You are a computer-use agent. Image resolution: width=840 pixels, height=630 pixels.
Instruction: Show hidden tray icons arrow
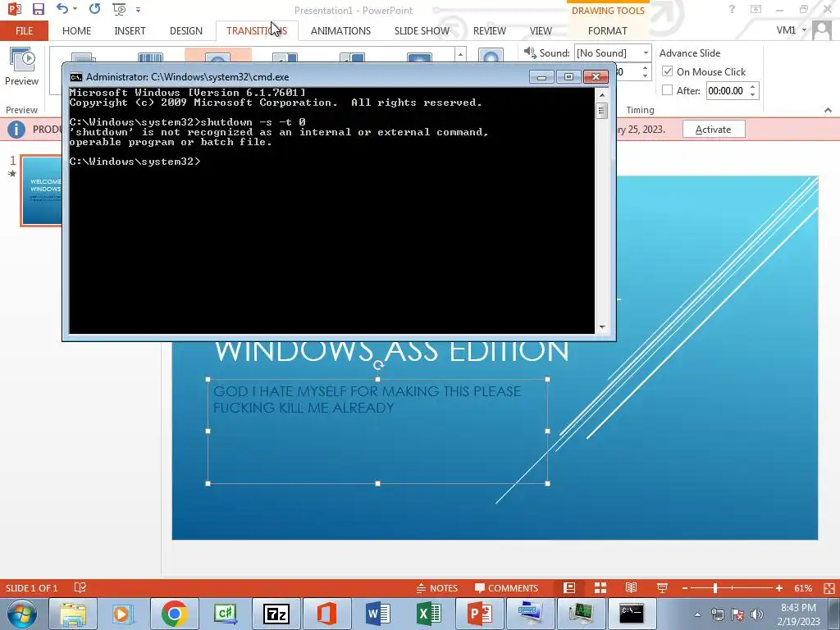697,614
